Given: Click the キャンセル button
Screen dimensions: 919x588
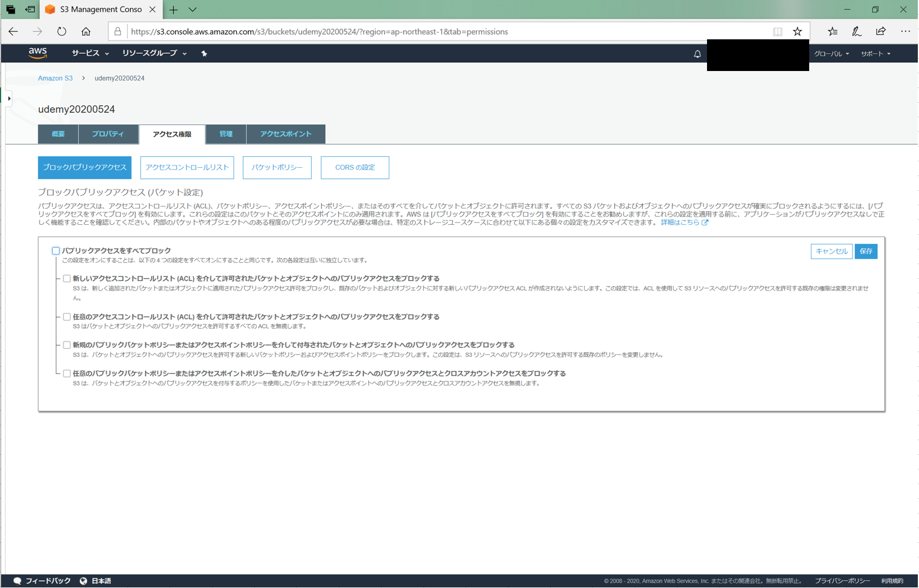Looking at the screenshot, I should pos(832,251).
